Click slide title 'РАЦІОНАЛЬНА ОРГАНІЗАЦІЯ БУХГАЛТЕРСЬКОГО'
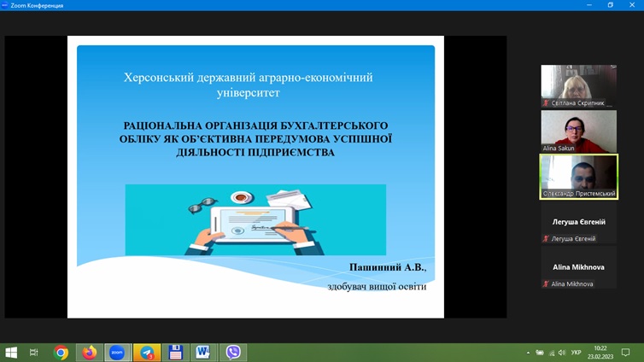Screen dimensions: 644x362 [x=255, y=126]
